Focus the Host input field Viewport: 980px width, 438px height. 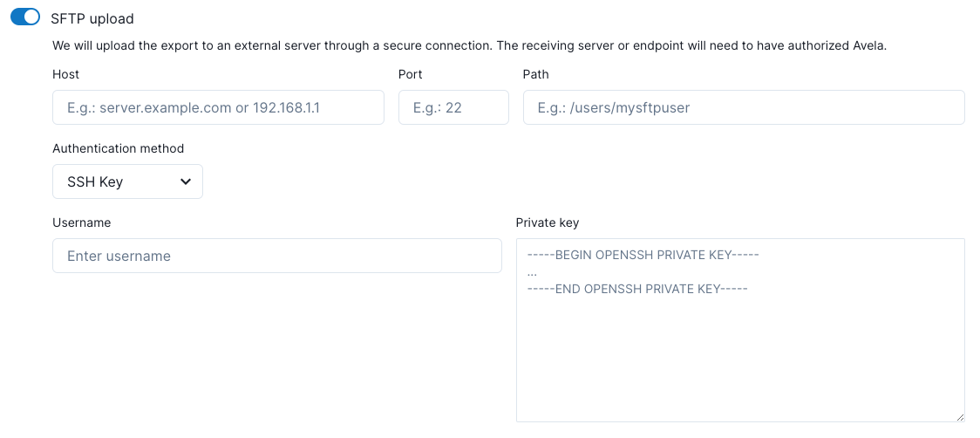click(x=218, y=107)
